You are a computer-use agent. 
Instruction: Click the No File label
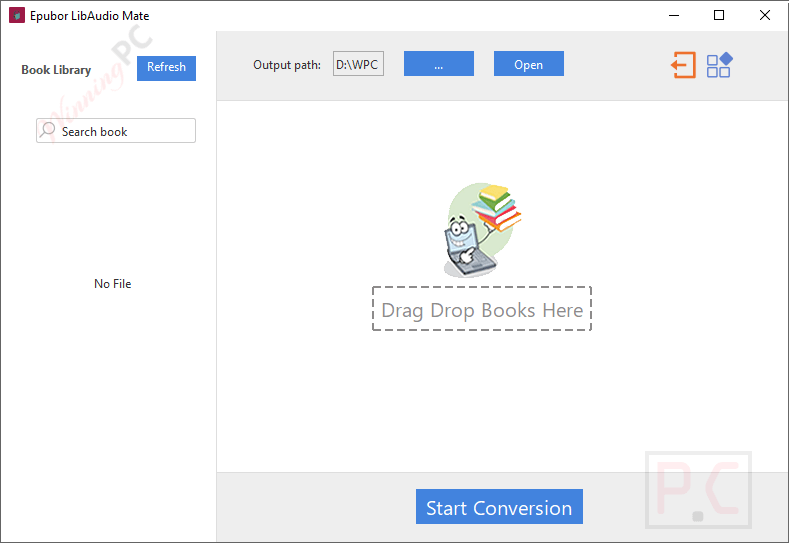tap(113, 284)
